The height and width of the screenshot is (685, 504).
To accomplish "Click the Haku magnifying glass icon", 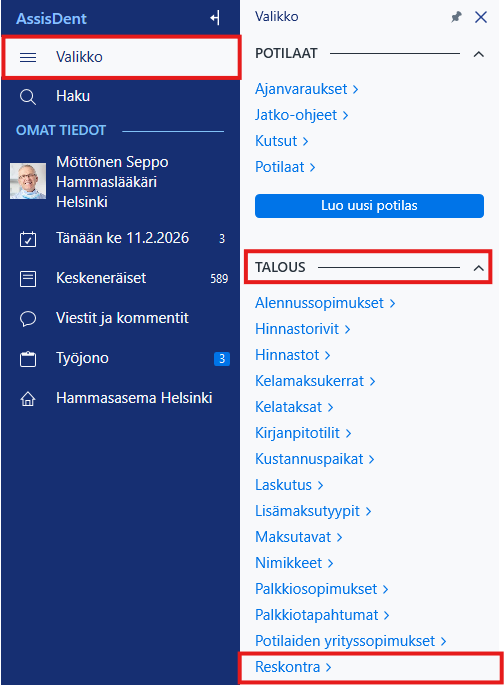I will click(28, 97).
